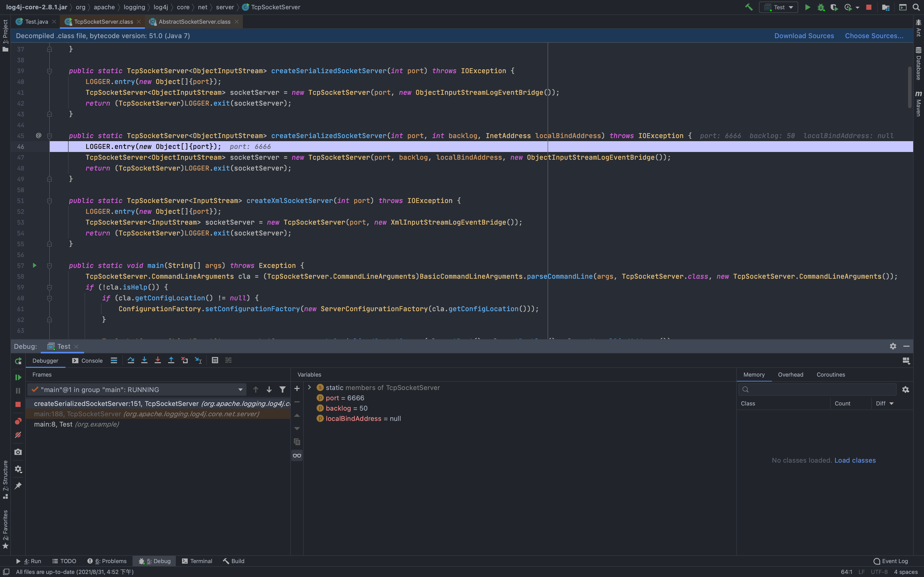Switch to Test.java editor tab

tap(36, 22)
